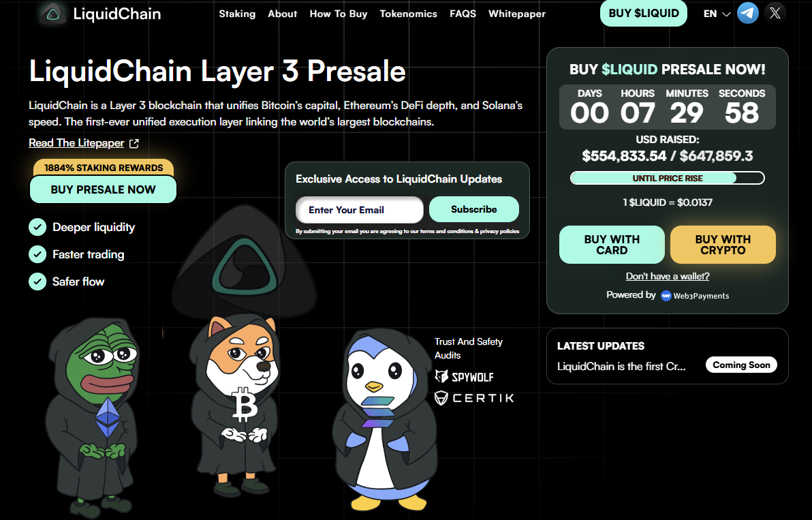Go to the Staking nav item

pyautogui.click(x=237, y=14)
